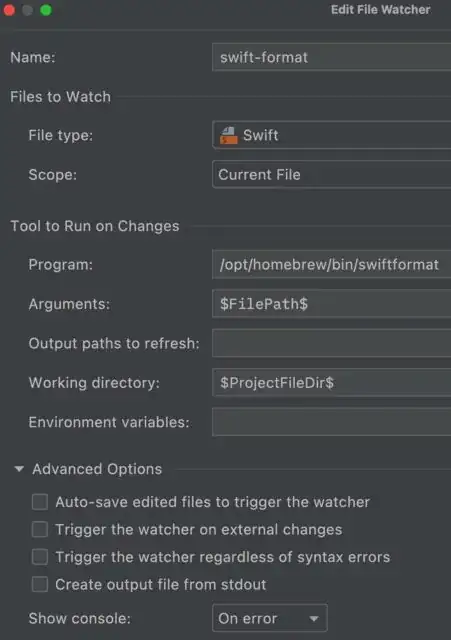Click the Output paths to refresh field
Screen dimensions: 451x640
pyautogui.click(x=331, y=343)
